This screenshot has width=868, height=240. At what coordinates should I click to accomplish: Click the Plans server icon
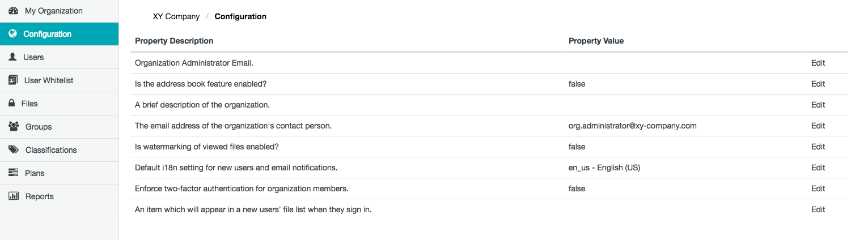[13, 173]
